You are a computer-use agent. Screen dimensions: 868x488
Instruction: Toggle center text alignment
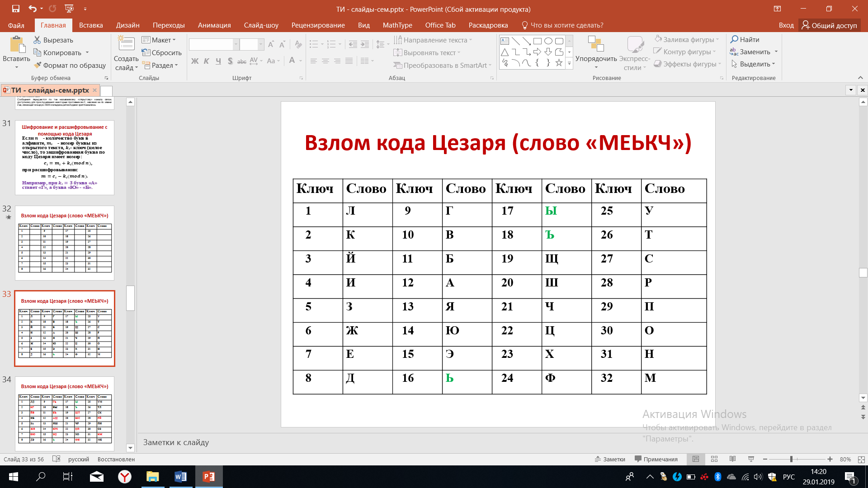pos(325,61)
